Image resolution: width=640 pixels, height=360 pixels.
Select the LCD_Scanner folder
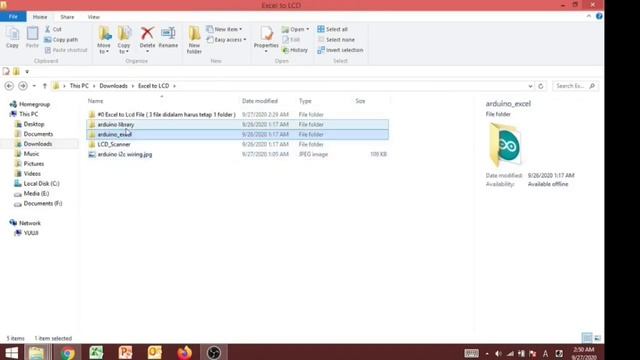coord(238,144)
